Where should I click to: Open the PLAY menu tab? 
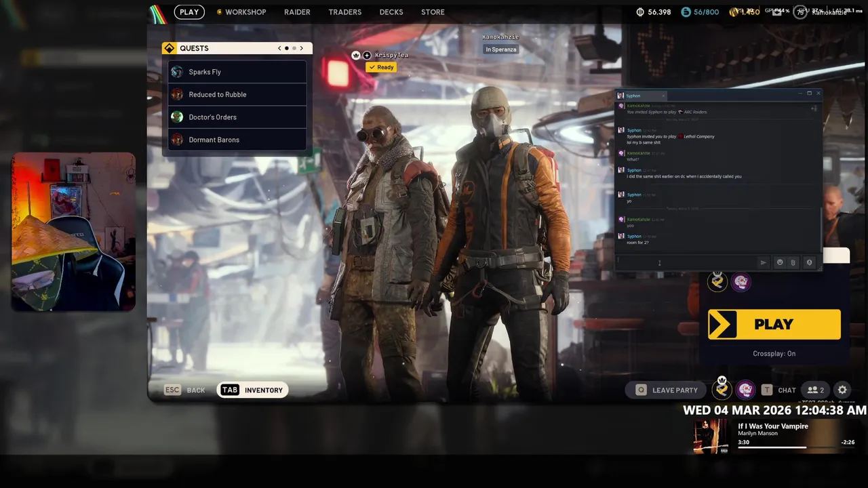pyautogui.click(x=189, y=12)
